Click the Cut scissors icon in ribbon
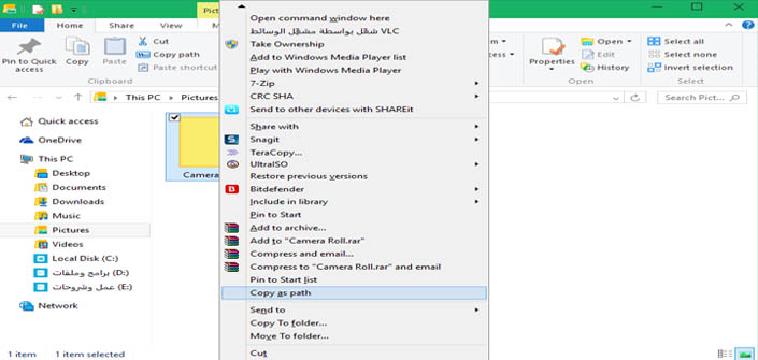This screenshot has width=758, height=360. 143,42
